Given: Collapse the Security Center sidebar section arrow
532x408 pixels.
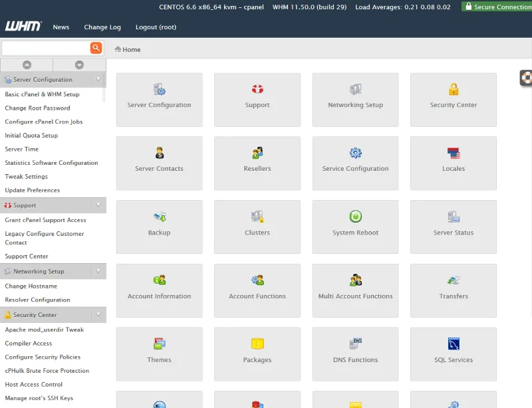Looking at the screenshot, I should [98, 315].
